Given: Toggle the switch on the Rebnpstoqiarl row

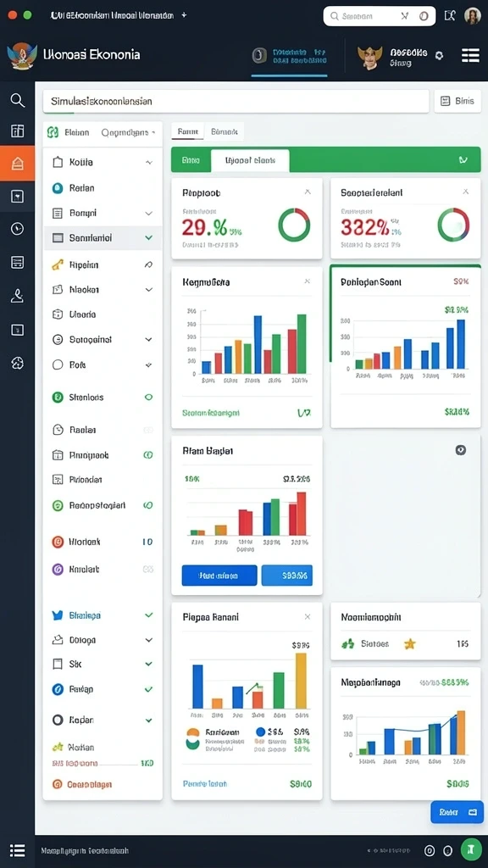Looking at the screenshot, I should [x=148, y=505].
